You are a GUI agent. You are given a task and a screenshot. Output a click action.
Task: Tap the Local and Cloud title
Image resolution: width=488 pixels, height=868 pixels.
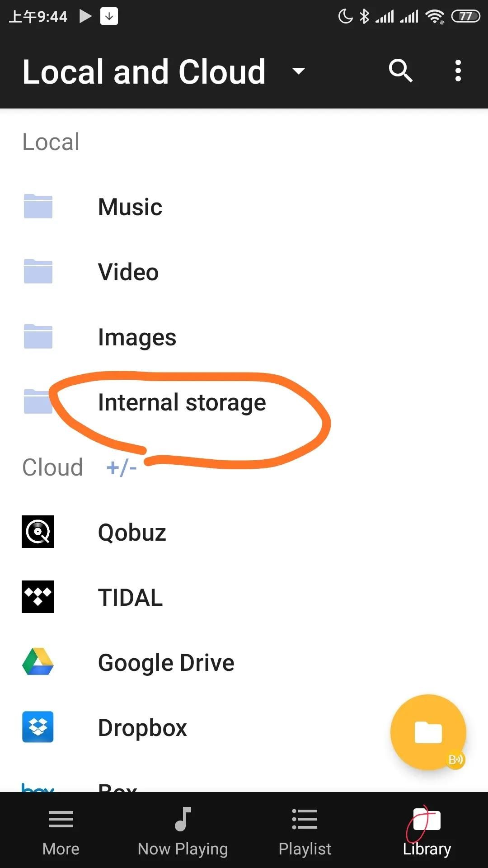(144, 72)
